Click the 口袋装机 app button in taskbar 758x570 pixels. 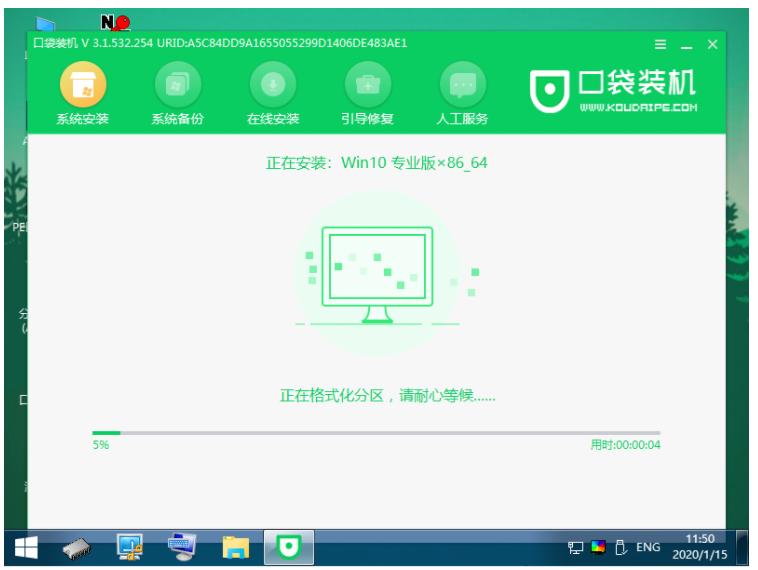tap(288, 547)
